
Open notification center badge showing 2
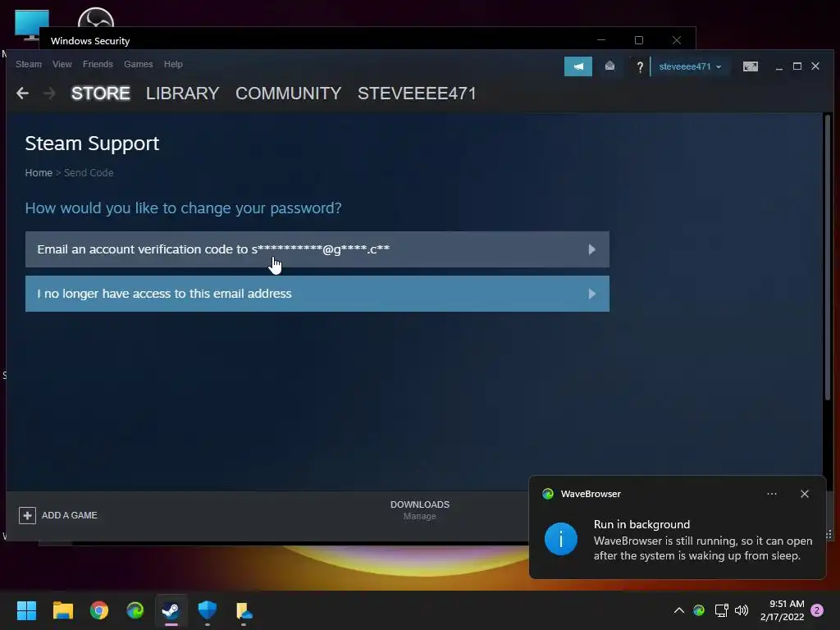(817, 610)
